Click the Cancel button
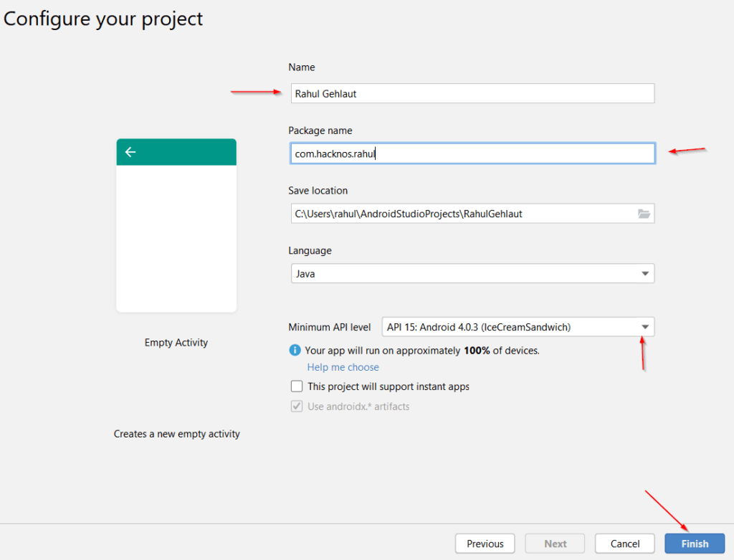Screen dimensions: 734x560 (x=625, y=544)
